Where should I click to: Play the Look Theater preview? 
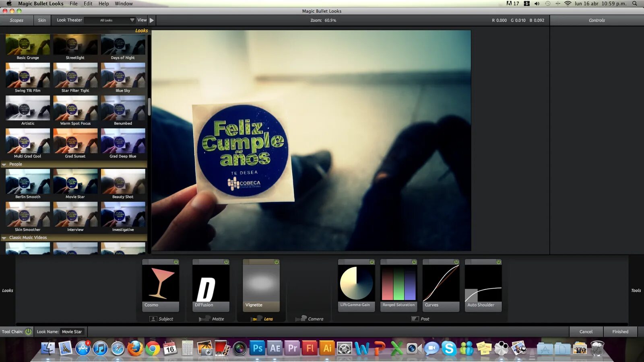click(152, 20)
